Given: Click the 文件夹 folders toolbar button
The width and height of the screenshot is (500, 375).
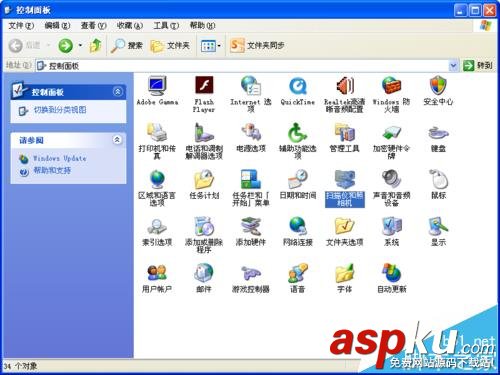Looking at the screenshot, I should (170, 46).
